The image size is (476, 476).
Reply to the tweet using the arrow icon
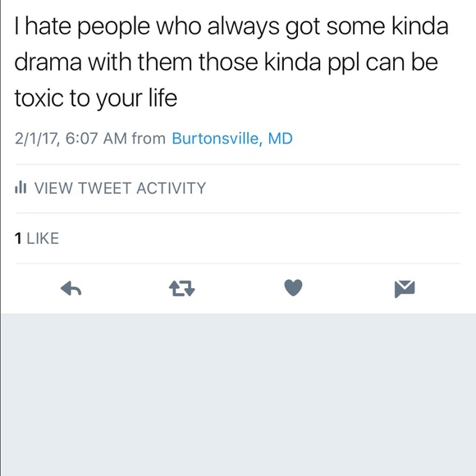coord(71,288)
